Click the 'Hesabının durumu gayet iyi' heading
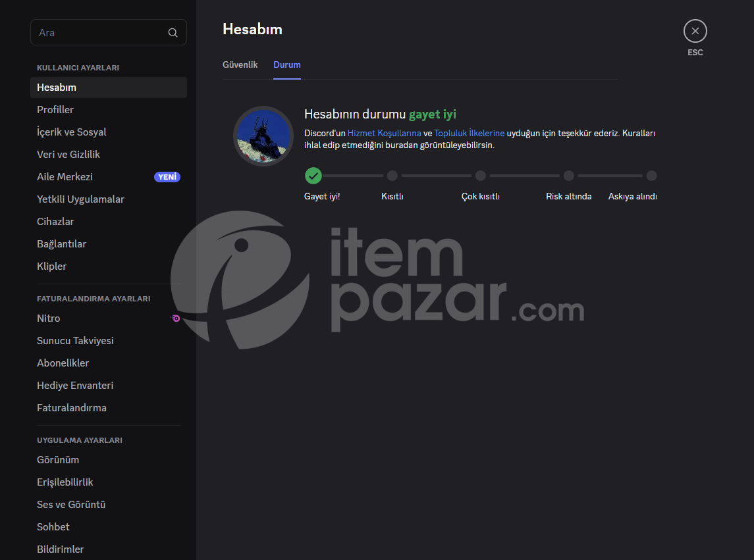This screenshot has width=754, height=560. pyautogui.click(x=381, y=114)
